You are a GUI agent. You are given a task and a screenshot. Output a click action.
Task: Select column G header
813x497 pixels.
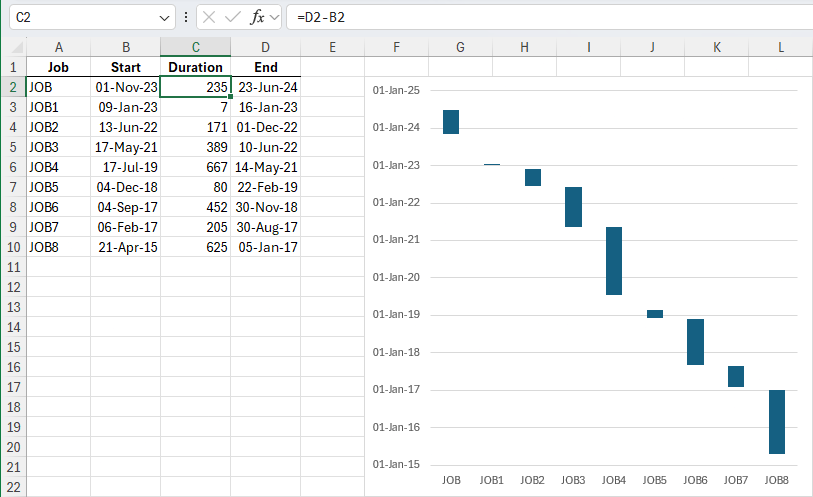point(460,47)
